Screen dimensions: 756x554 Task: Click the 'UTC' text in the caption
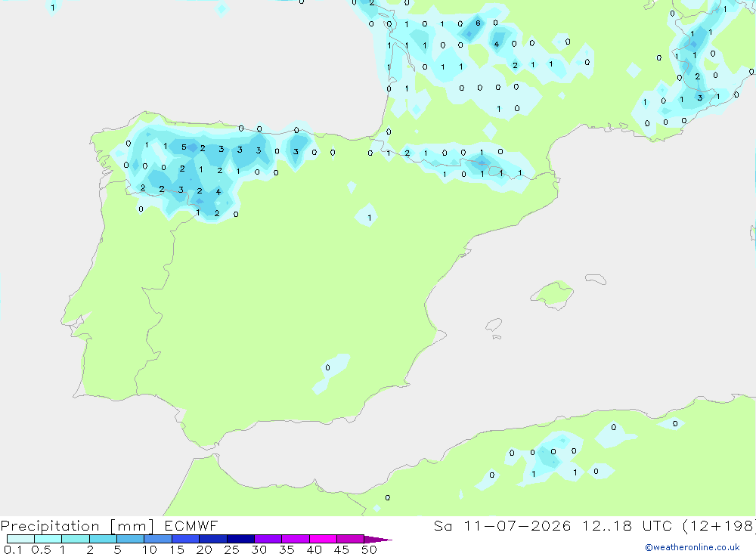tap(657, 526)
